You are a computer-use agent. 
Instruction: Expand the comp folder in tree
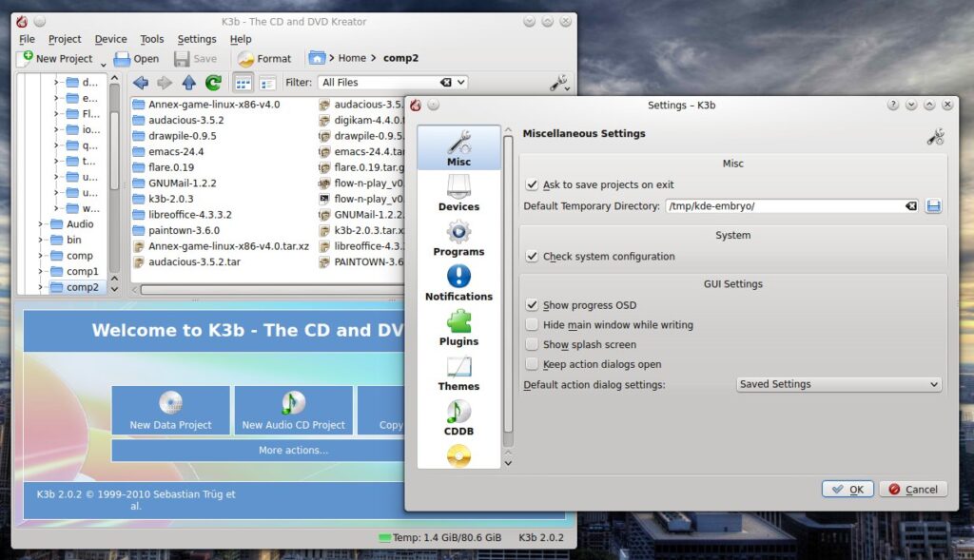40,256
